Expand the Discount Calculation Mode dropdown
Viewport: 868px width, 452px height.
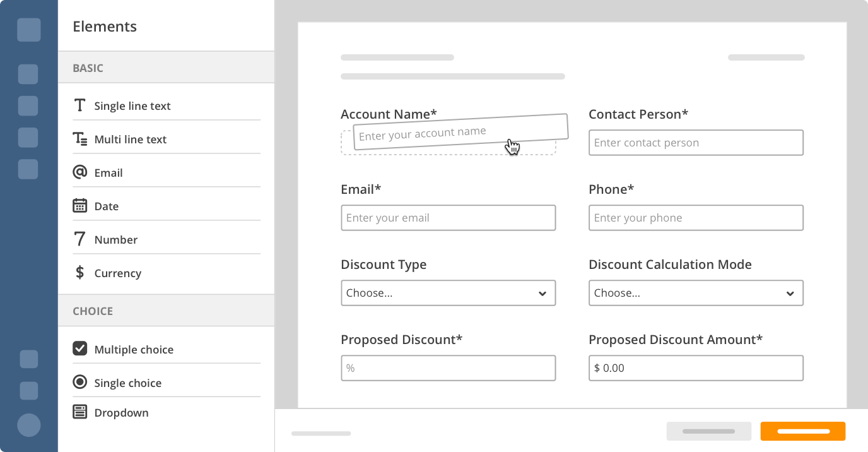point(696,293)
